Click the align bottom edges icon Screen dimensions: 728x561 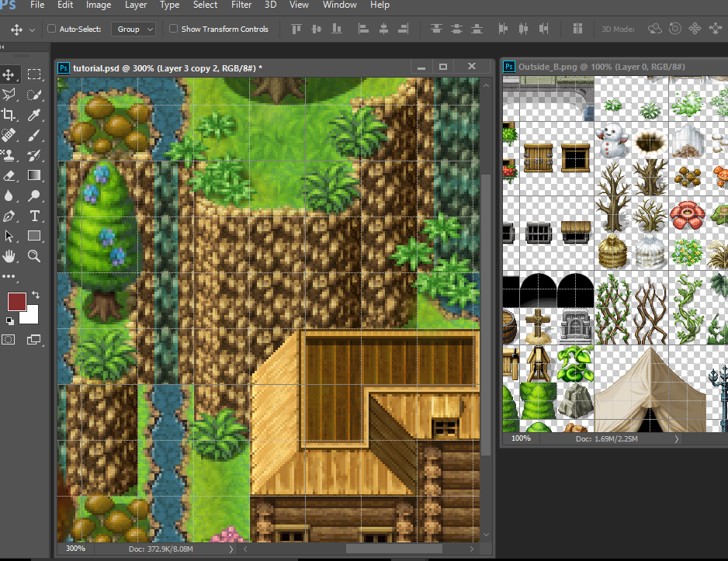pyautogui.click(x=337, y=29)
